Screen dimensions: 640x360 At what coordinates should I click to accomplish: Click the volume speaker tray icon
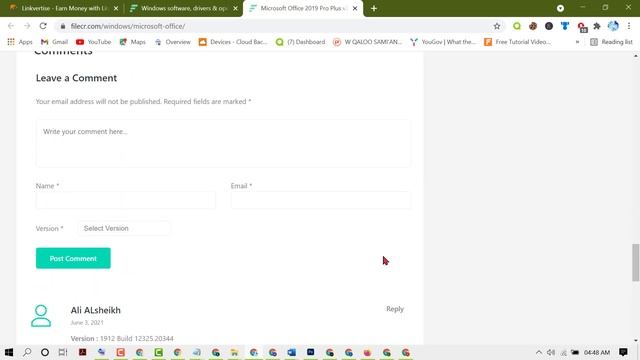(x=551, y=352)
